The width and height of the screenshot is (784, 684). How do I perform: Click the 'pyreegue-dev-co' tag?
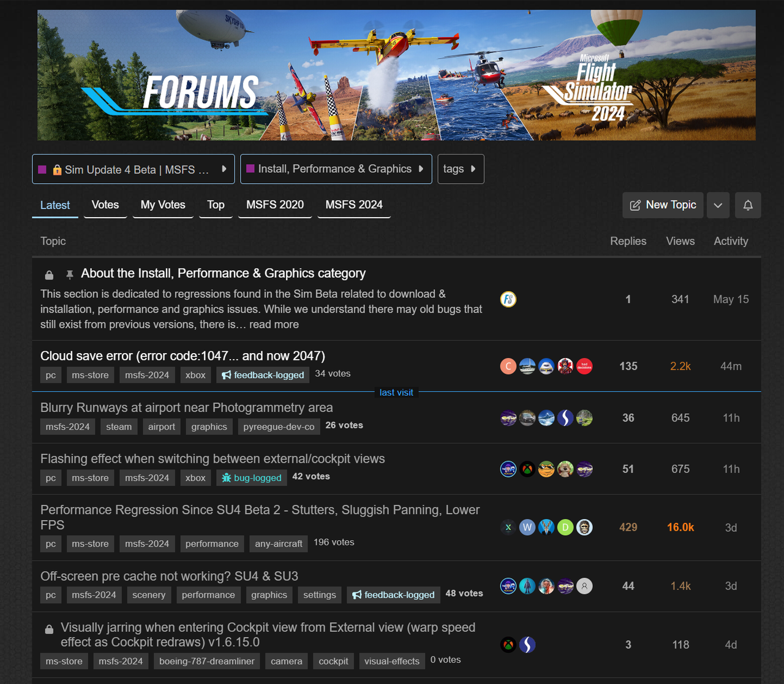click(x=279, y=427)
